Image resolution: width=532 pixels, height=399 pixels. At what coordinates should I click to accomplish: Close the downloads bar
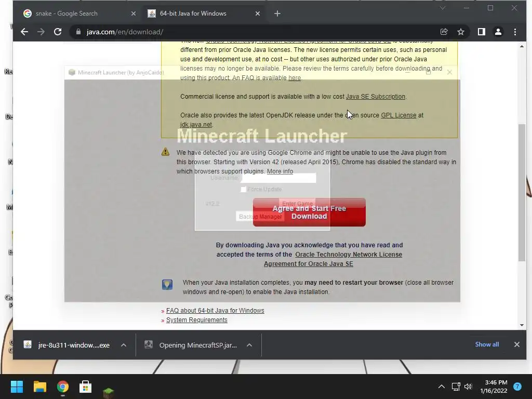coord(516,344)
